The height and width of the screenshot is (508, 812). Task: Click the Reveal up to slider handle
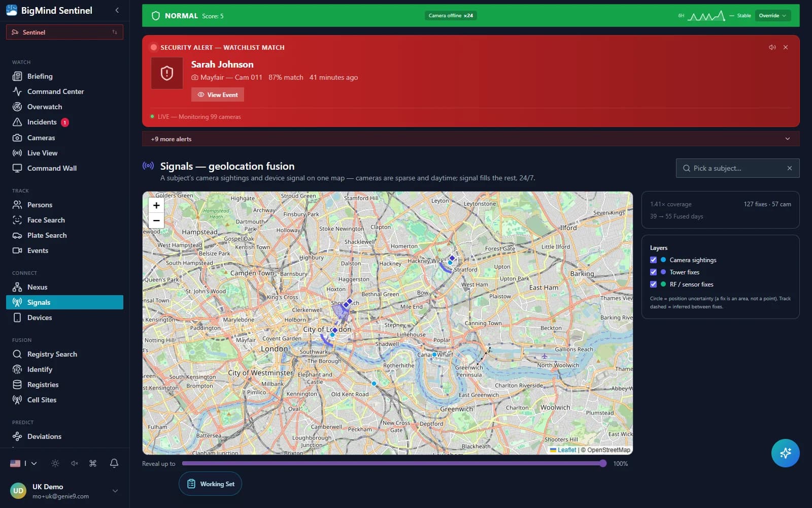point(602,463)
